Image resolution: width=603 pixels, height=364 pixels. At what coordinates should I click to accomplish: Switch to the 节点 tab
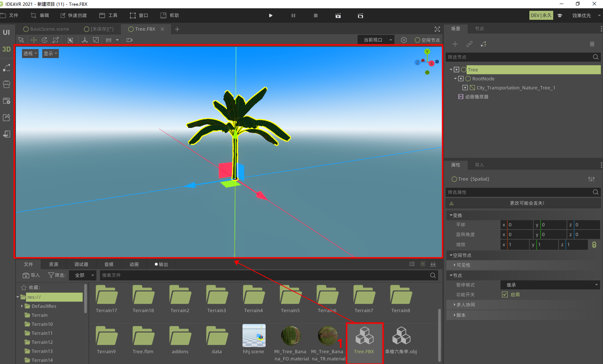click(479, 29)
